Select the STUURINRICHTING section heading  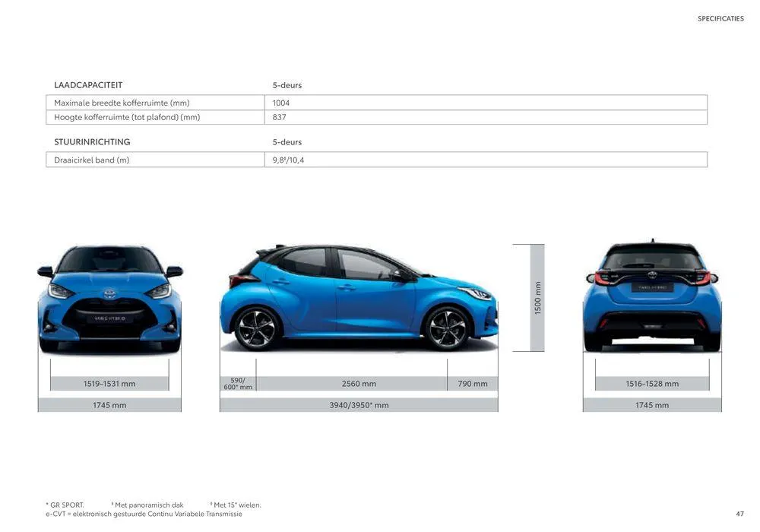tap(92, 141)
